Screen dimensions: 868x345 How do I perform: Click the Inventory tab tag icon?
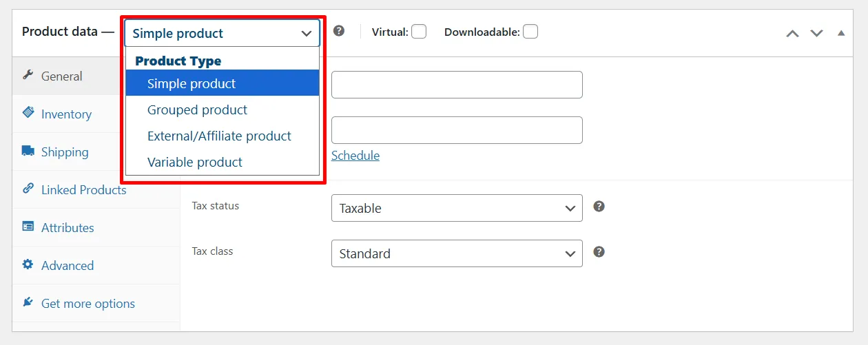28,113
